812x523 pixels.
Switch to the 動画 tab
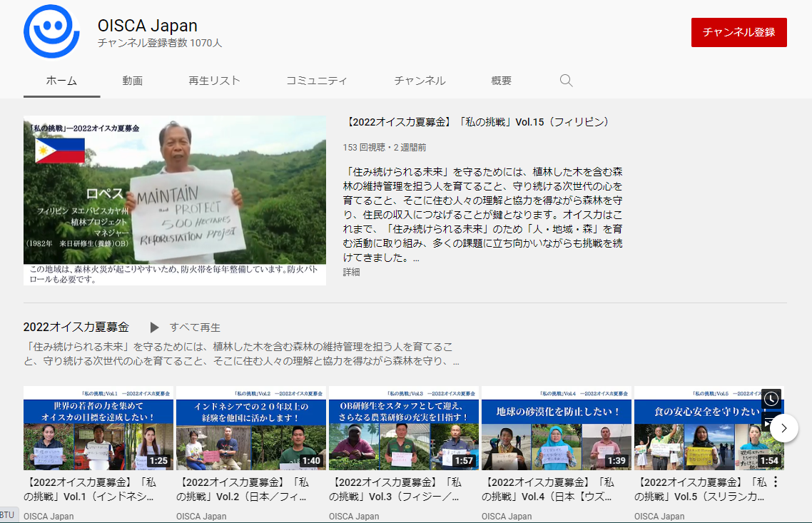pos(133,81)
